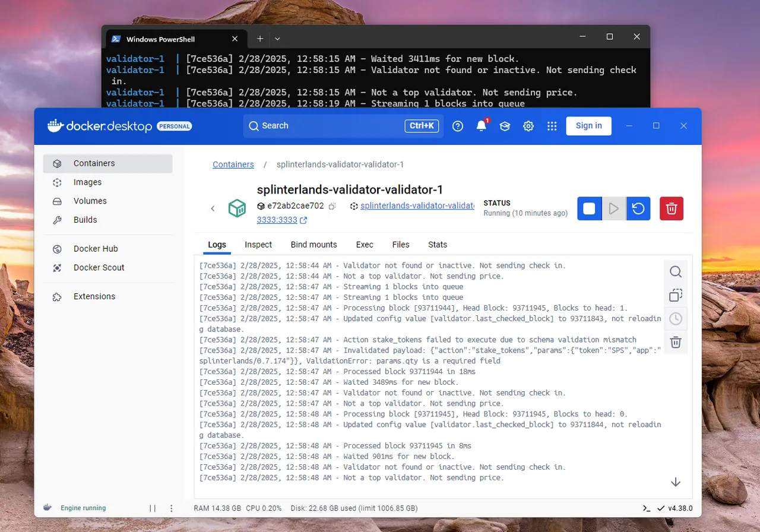Open the Extensions section

(x=107, y=296)
